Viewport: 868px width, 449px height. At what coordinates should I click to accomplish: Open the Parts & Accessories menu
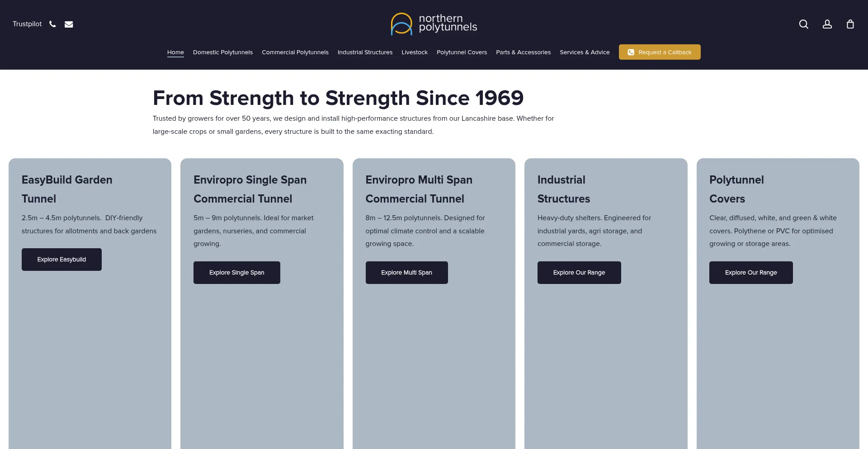pyautogui.click(x=523, y=52)
